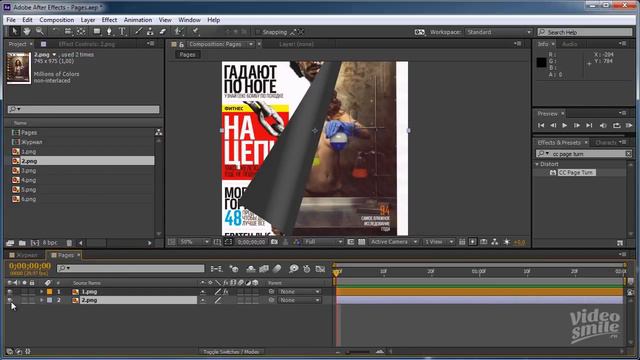This screenshot has width=640, height=360.
Task: Open Parent dropdown for 2.png layer
Action: coord(299,300)
